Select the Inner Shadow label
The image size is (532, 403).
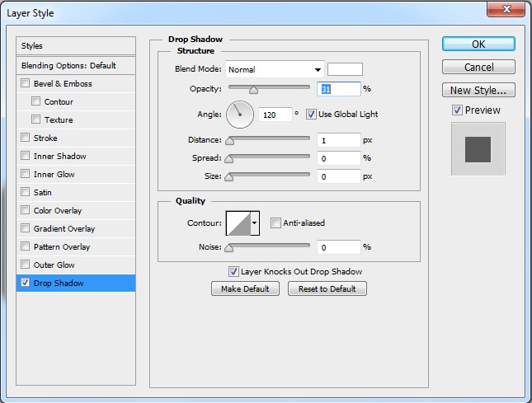(59, 156)
